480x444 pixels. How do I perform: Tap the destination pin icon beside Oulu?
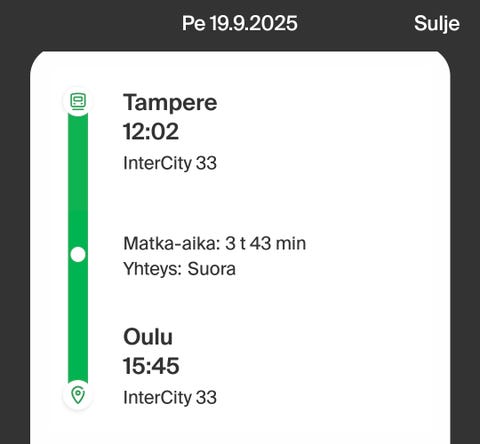78,395
